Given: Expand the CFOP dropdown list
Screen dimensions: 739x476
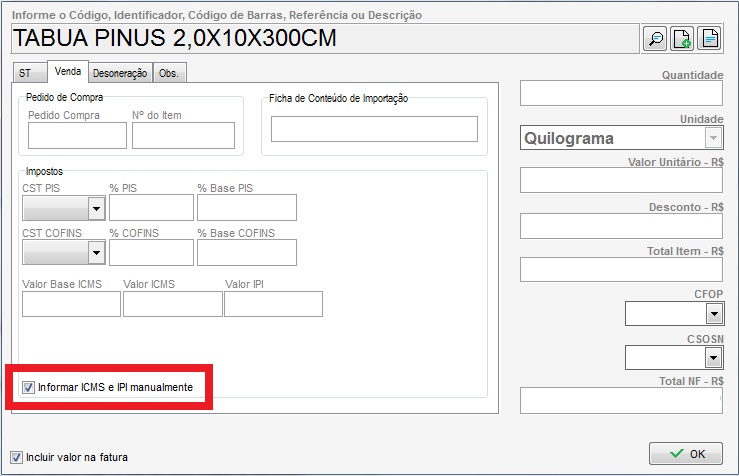Looking at the screenshot, I should tap(713, 314).
